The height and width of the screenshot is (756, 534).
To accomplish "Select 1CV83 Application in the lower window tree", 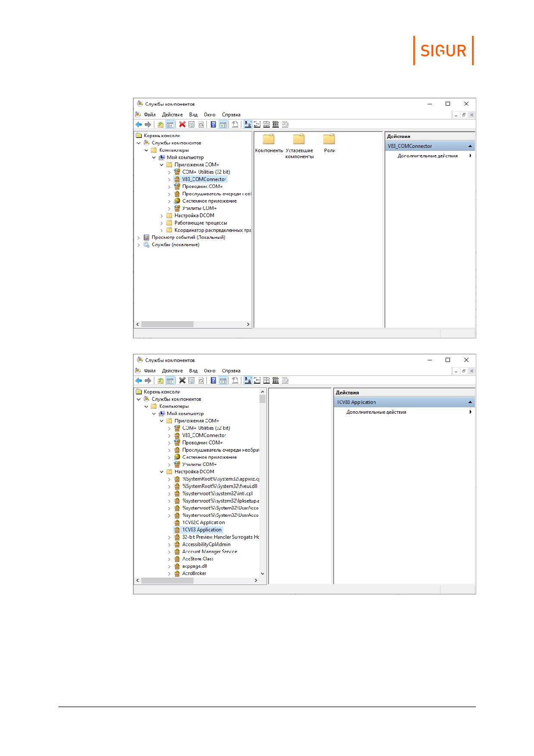I will coord(202,530).
